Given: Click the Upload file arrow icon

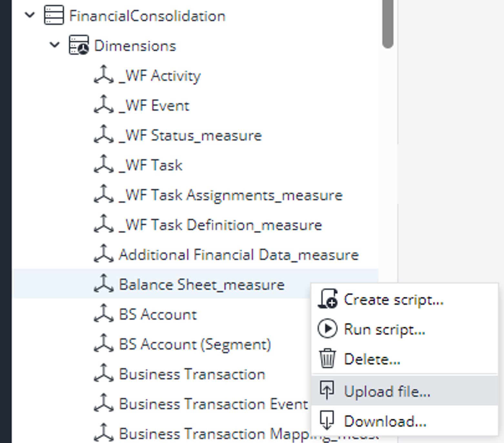Looking at the screenshot, I should click(327, 390).
